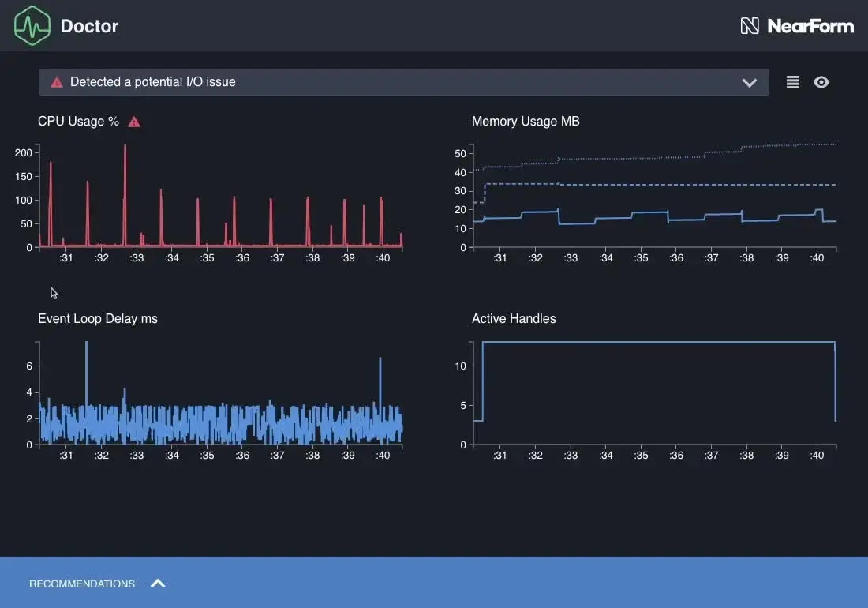Click the NearForm wordmark link
Image resolution: width=868 pixels, height=608 pixels.
(810, 26)
